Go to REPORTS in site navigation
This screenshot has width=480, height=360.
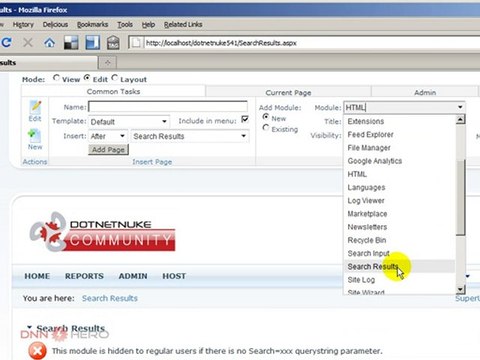pyautogui.click(x=84, y=276)
